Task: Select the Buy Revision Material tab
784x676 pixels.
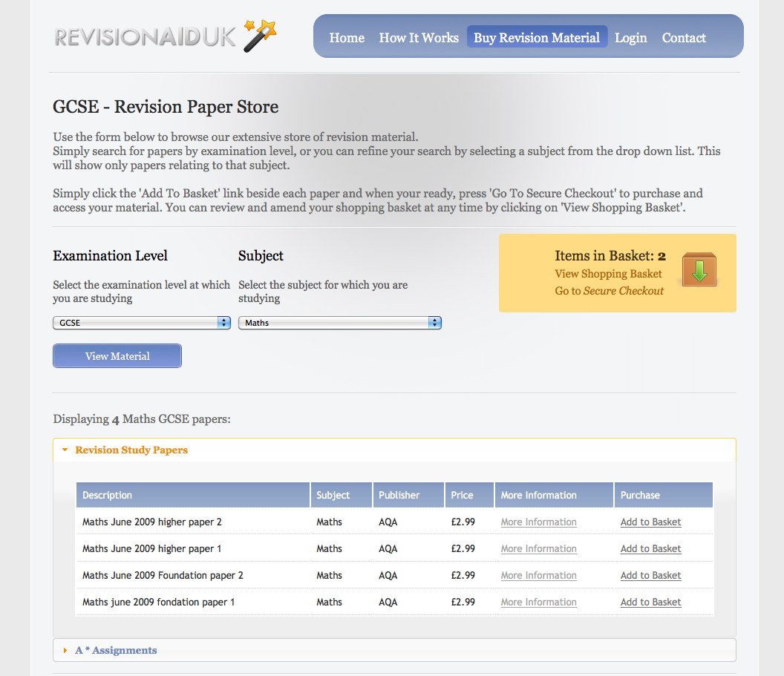Action: (x=537, y=38)
